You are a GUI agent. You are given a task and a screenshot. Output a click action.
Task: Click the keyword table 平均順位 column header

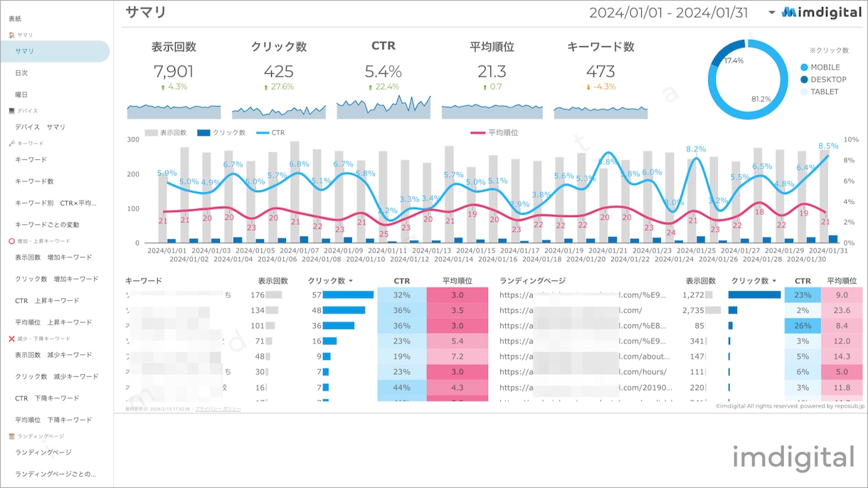point(457,281)
